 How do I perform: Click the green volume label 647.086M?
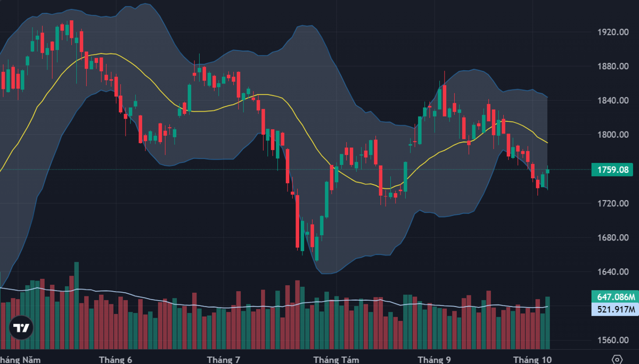click(x=614, y=296)
